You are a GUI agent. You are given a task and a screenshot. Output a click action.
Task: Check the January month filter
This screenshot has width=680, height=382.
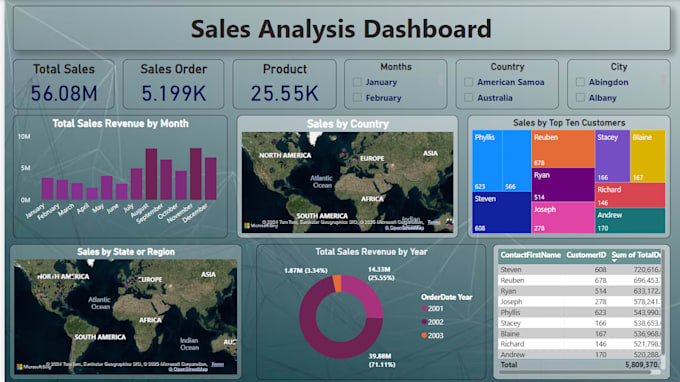(x=357, y=82)
